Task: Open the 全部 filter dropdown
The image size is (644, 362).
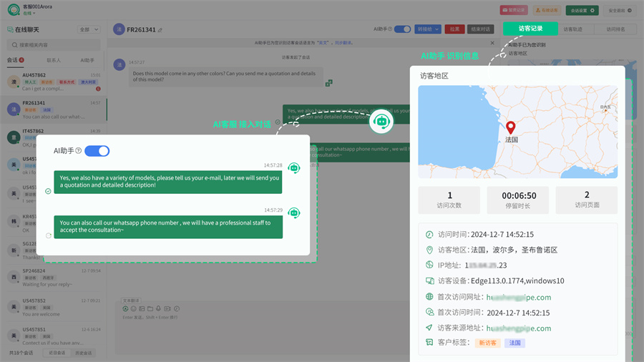Action: 88,29
